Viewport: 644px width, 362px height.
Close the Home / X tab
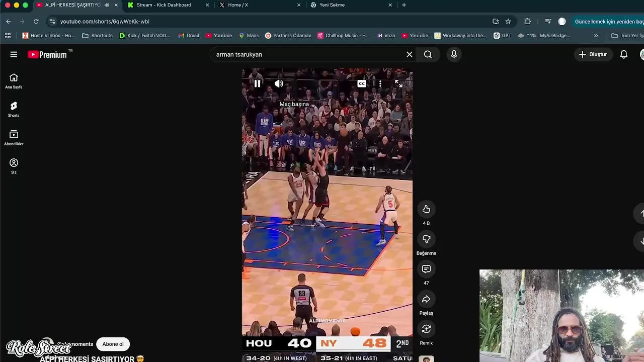pos(299,5)
